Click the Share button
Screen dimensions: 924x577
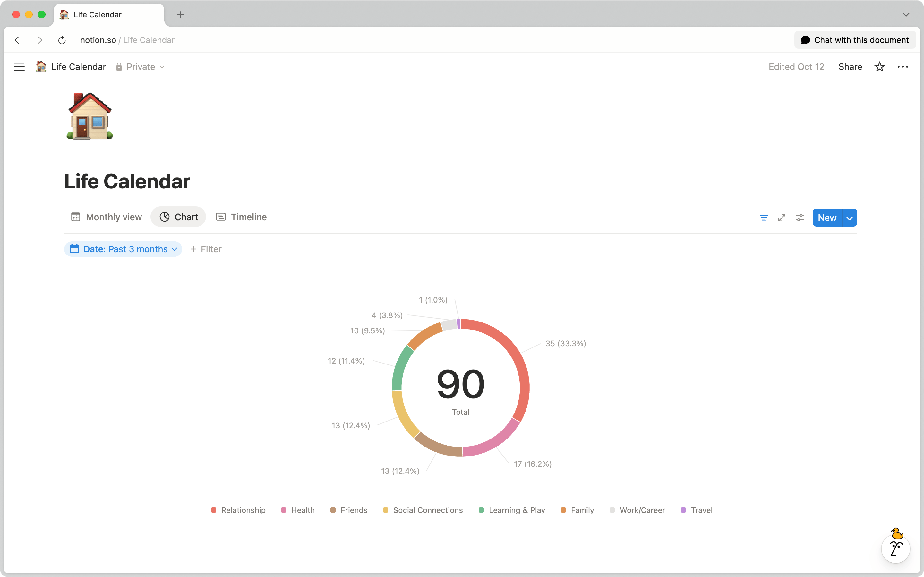click(850, 67)
